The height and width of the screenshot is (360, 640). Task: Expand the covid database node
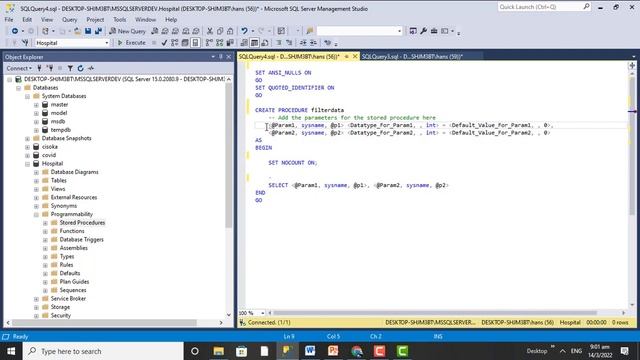[27, 156]
